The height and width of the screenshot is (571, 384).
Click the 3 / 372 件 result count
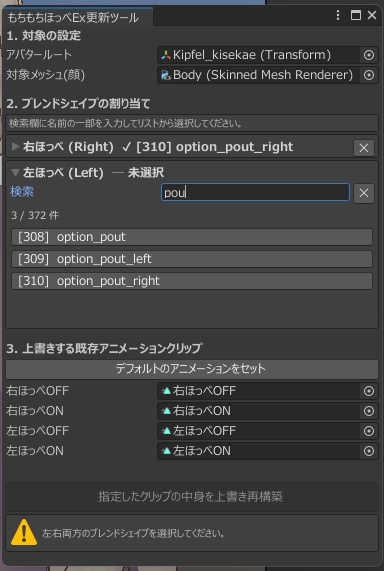(x=35, y=216)
